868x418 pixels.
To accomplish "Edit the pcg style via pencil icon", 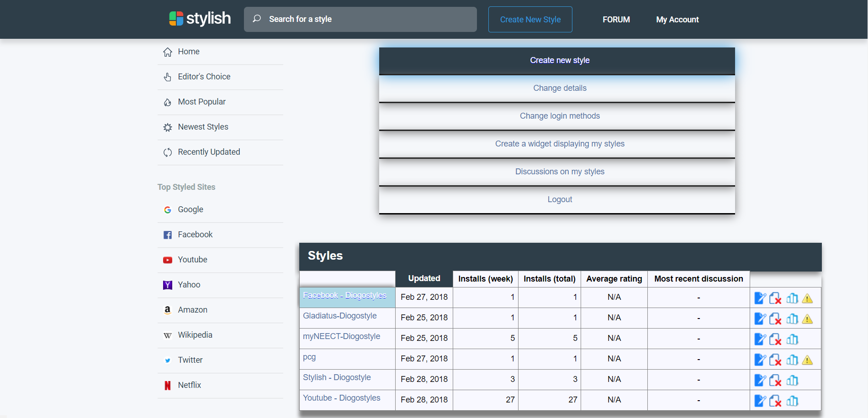I will (x=760, y=360).
